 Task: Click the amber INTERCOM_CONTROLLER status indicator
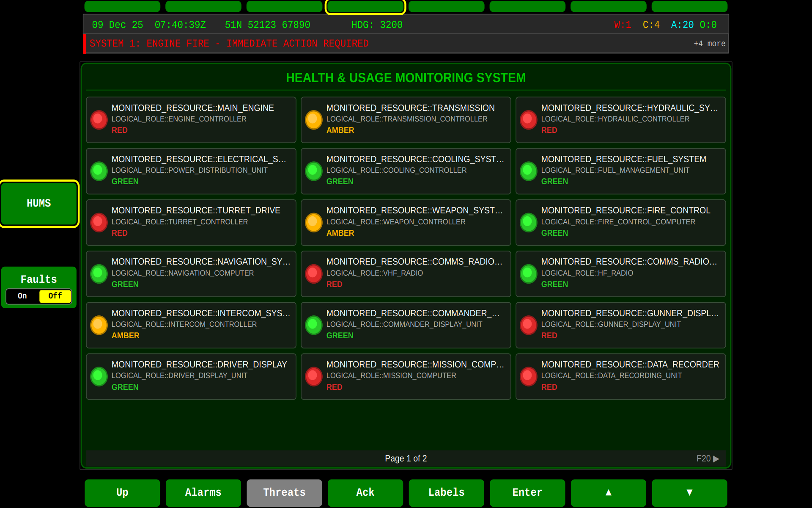click(x=99, y=325)
